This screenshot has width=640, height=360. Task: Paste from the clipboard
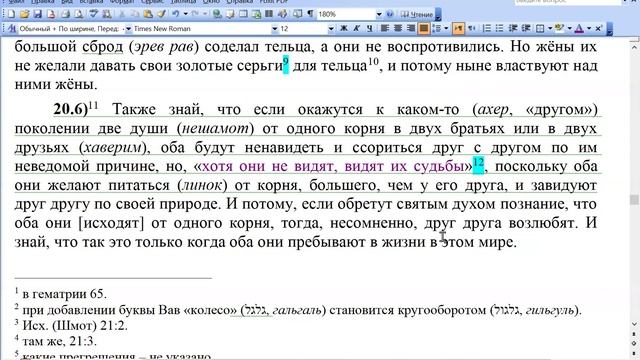point(148,14)
